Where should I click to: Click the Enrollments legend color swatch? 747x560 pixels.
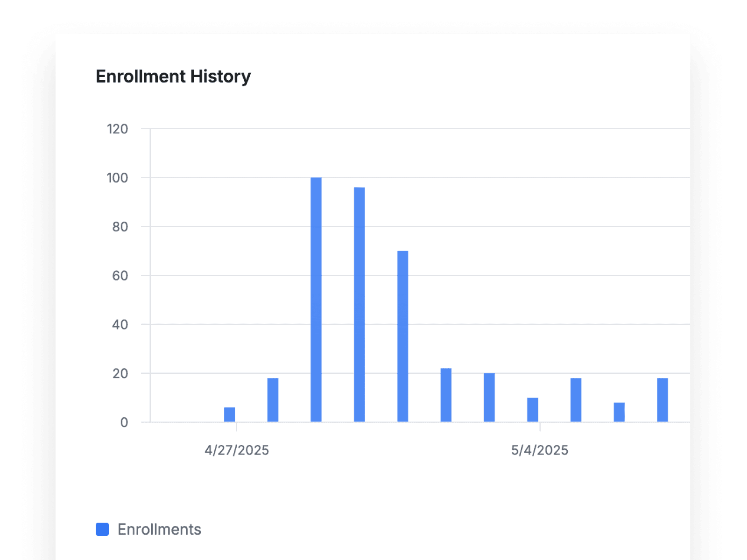point(101,529)
